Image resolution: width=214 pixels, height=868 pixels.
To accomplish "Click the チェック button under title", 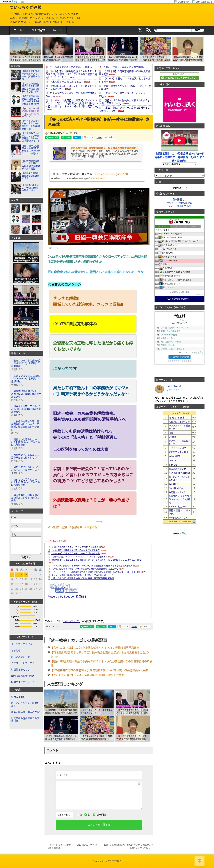I will pyautogui.click(x=89, y=137).
